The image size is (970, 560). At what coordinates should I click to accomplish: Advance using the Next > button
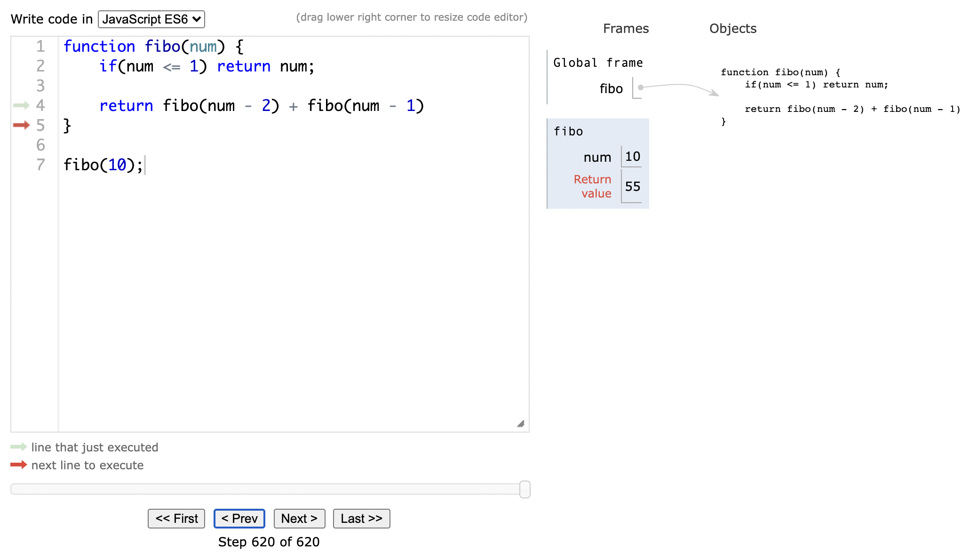coord(299,518)
